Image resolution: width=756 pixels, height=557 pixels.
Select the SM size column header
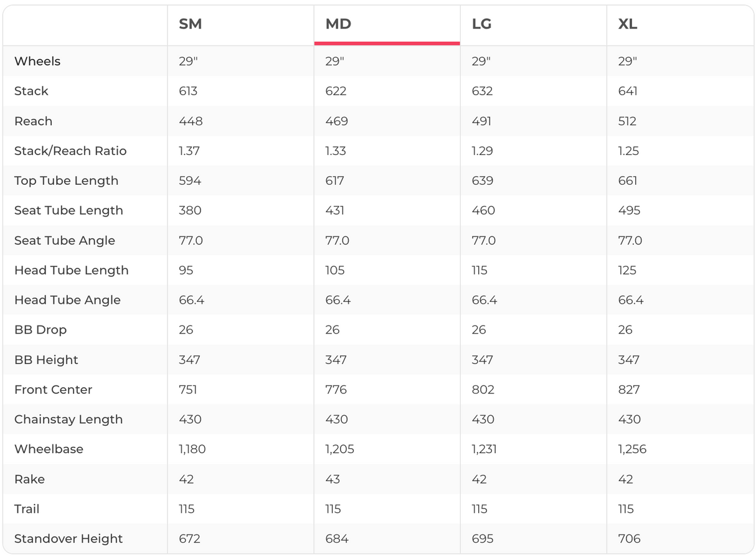[190, 24]
